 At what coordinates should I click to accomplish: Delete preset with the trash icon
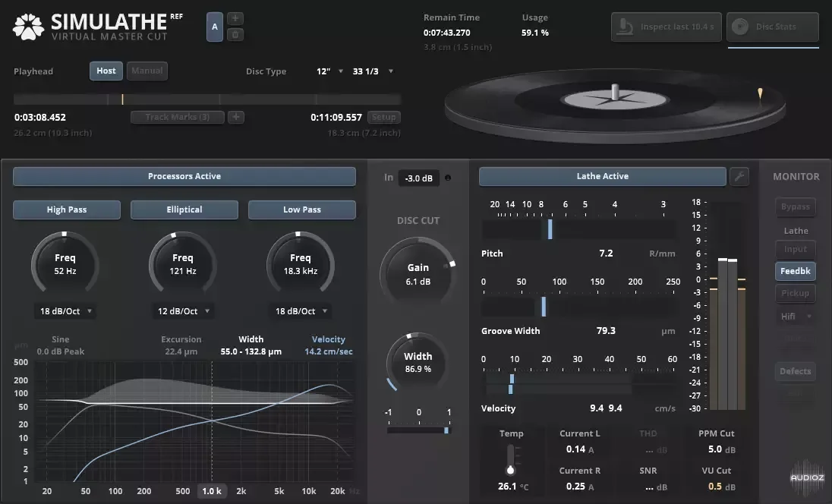click(x=235, y=35)
